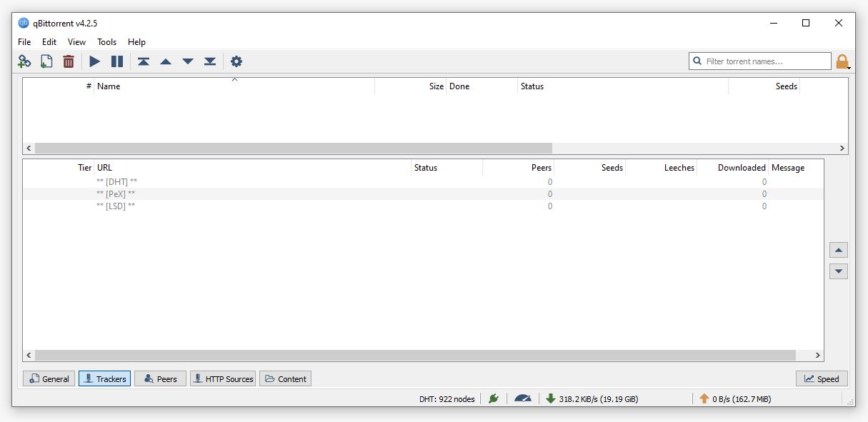This screenshot has width=868, height=422.
Task: Toggle the Speed graph button
Action: [822, 378]
